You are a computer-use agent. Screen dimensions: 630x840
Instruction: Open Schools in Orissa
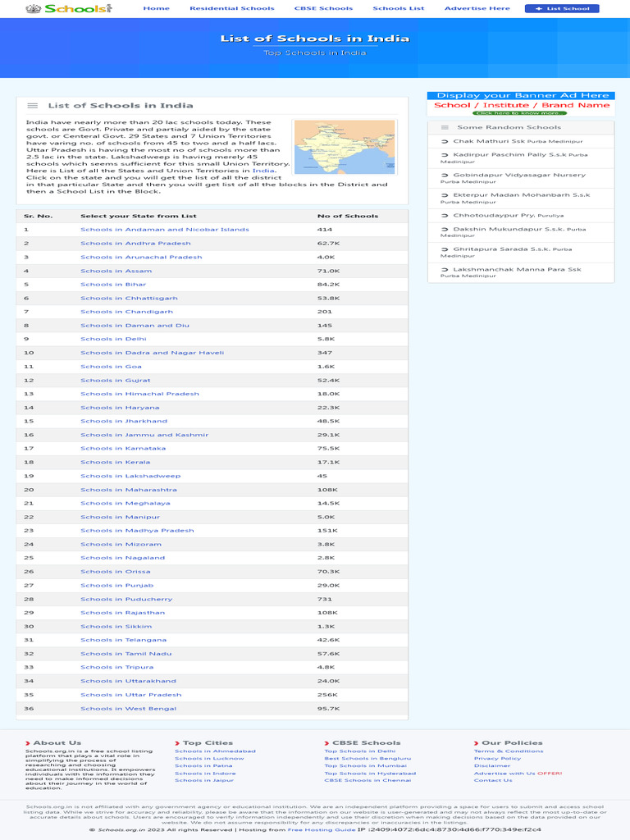tap(115, 572)
